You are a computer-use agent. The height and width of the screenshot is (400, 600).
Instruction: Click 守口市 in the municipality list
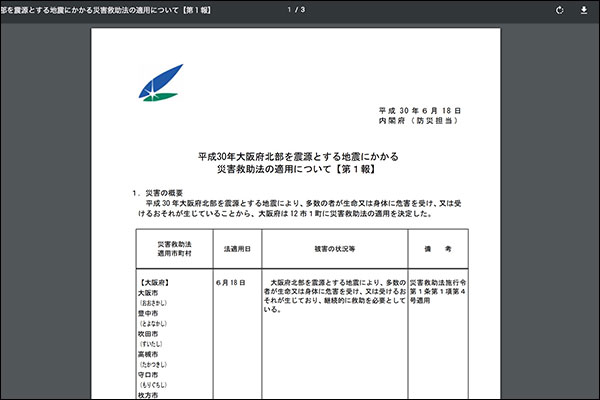[148, 375]
